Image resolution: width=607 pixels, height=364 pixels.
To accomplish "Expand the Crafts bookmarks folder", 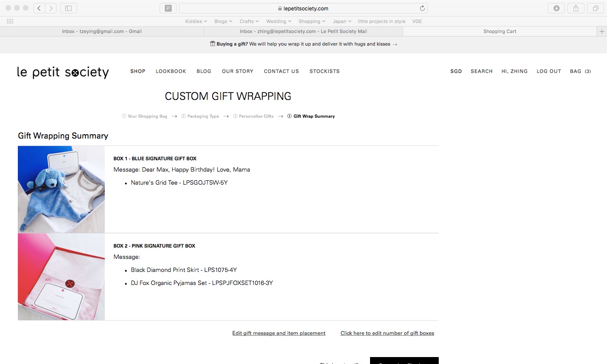I will coord(249,21).
